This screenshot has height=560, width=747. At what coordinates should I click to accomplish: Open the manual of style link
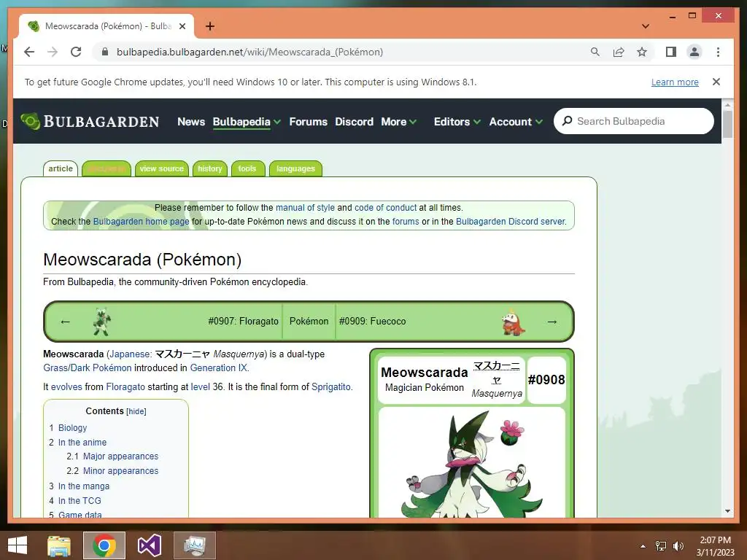click(305, 208)
